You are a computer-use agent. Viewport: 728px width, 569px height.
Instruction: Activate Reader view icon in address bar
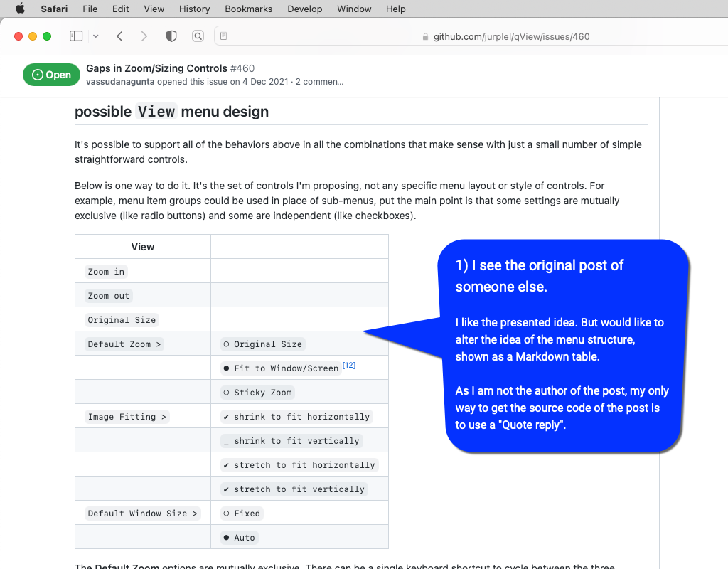click(x=223, y=36)
